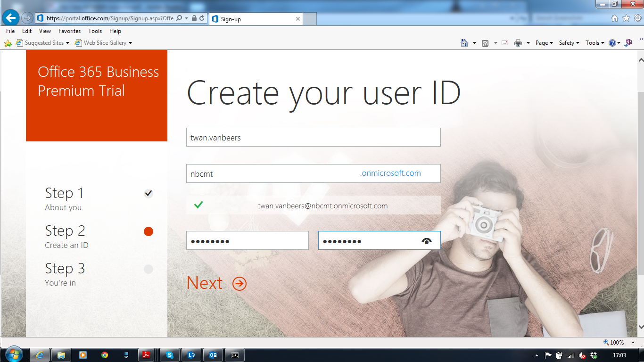Click the confirm password field
Image resolution: width=644 pixels, height=362 pixels.
click(x=380, y=240)
